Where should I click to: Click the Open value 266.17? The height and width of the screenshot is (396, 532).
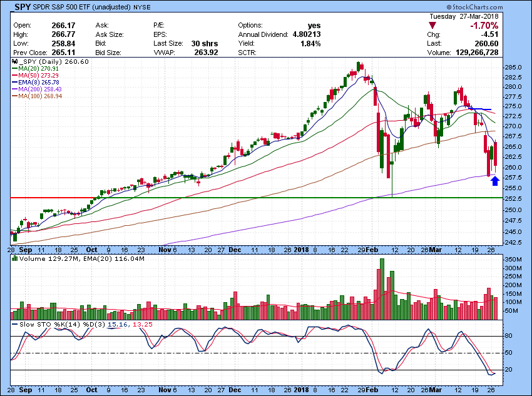[x=63, y=26]
